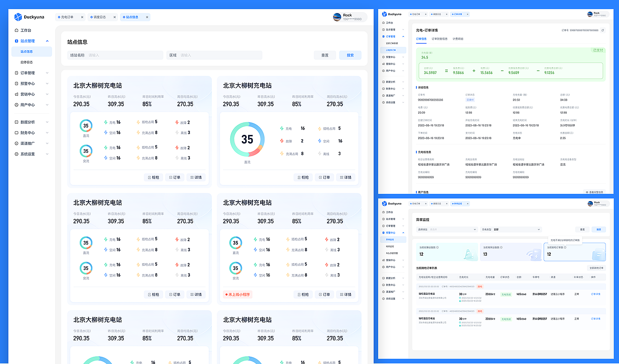The height and width of the screenshot is (364, 619).
Task: Click the 预警中心 icon in main window sidebar
Action: [x=17, y=84]
